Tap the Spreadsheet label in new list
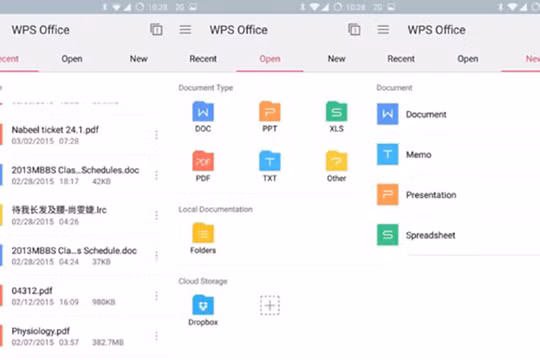 click(x=430, y=235)
